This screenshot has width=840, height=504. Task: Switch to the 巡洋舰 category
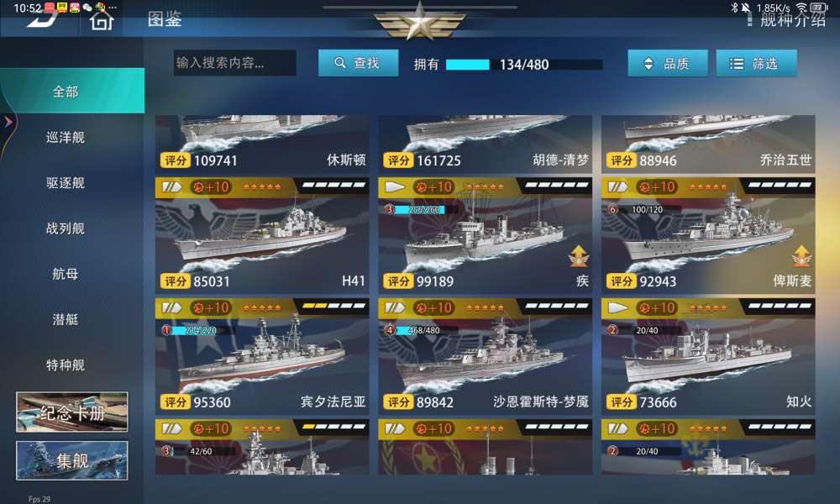click(66, 138)
